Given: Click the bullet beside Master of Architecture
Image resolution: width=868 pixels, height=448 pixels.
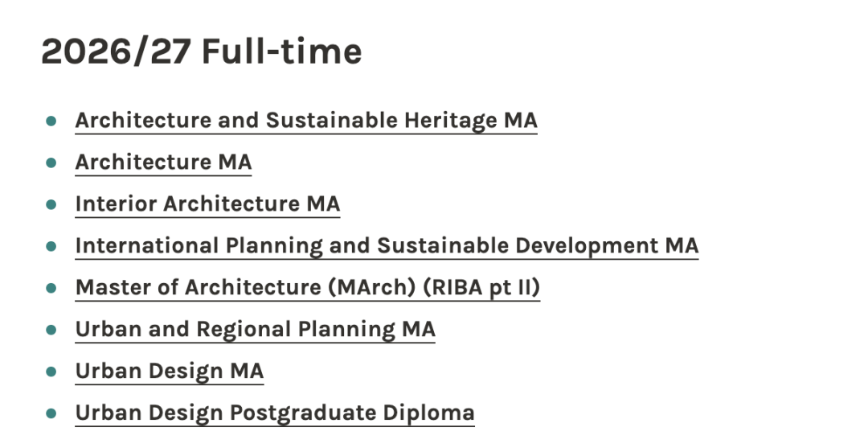Looking at the screenshot, I should point(51,288).
